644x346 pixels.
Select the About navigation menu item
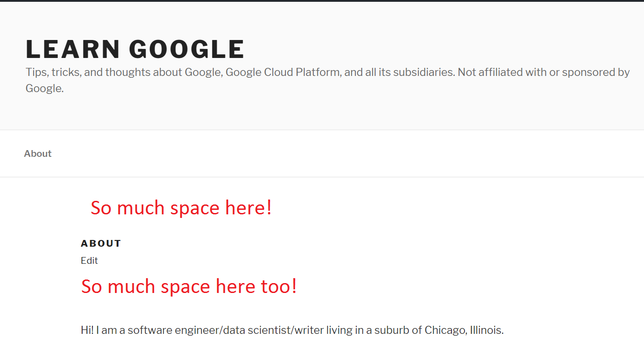(x=38, y=154)
